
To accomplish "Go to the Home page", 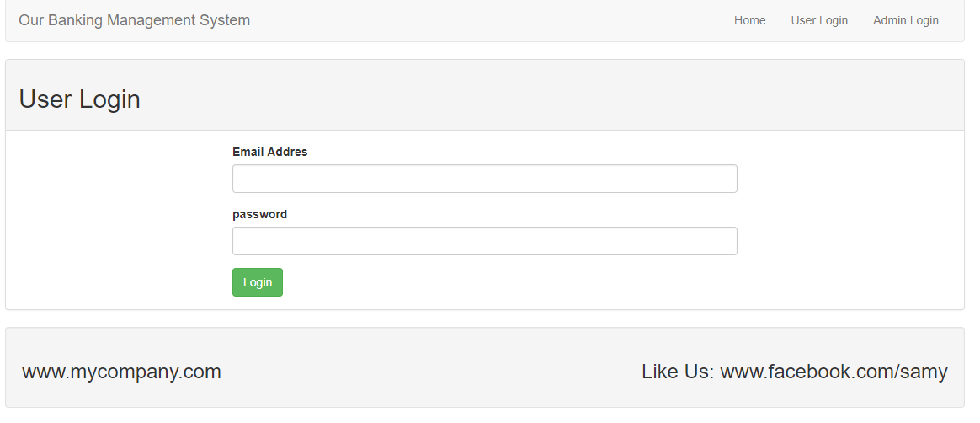I will point(749,20).
